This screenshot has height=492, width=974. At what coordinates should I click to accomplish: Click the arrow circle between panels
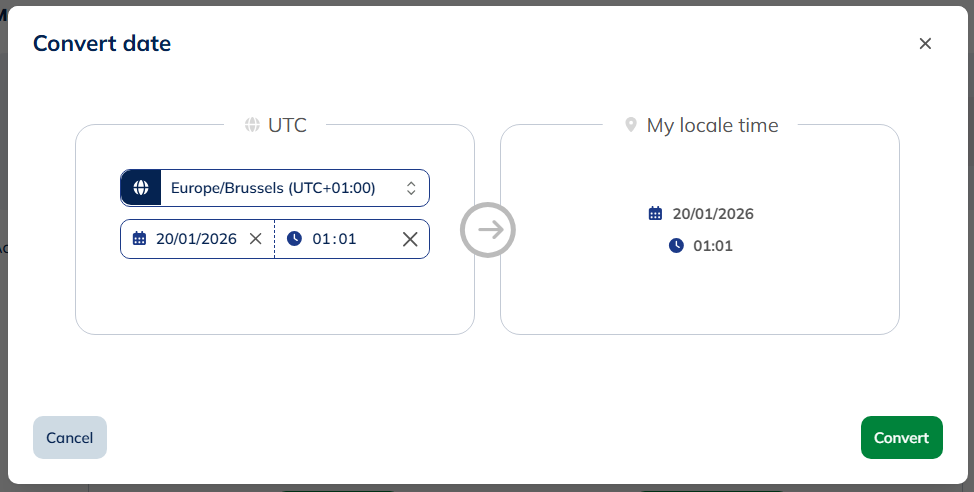pos(488,230)
